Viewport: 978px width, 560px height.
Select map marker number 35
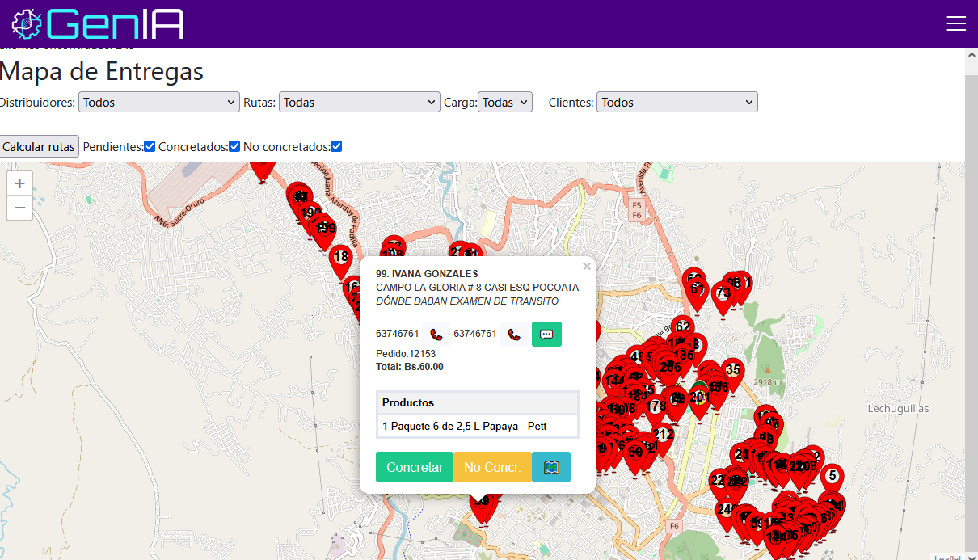click(732, 374)
